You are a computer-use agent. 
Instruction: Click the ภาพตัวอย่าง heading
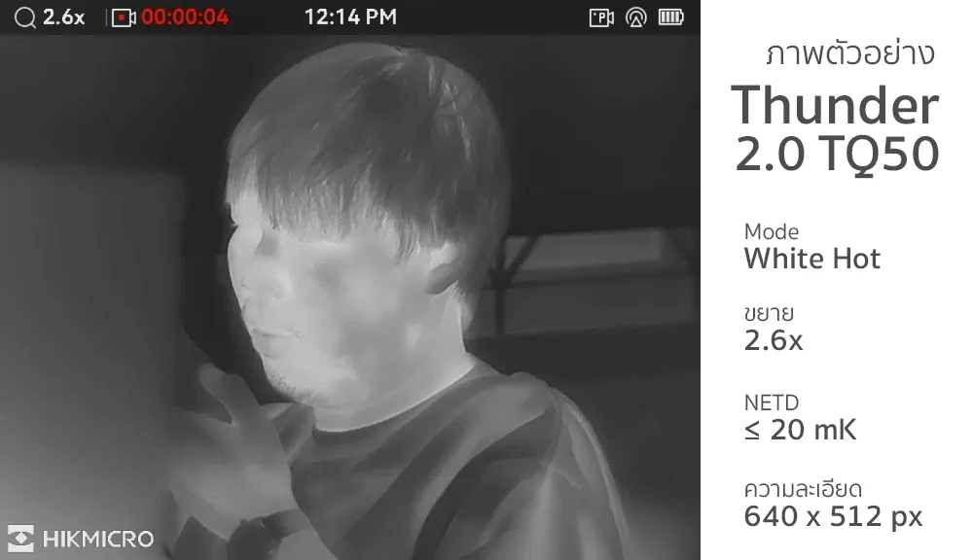[x=849, y=53]
